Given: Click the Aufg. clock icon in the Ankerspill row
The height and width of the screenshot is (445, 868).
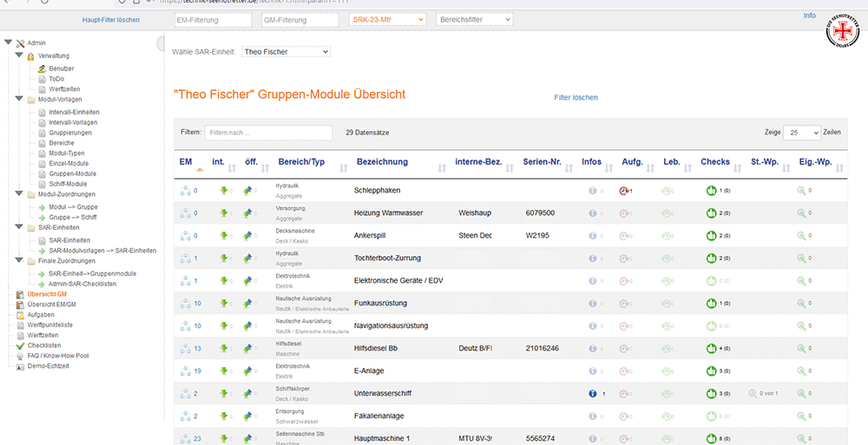Looking at the screenshot, I should point(624,235).
